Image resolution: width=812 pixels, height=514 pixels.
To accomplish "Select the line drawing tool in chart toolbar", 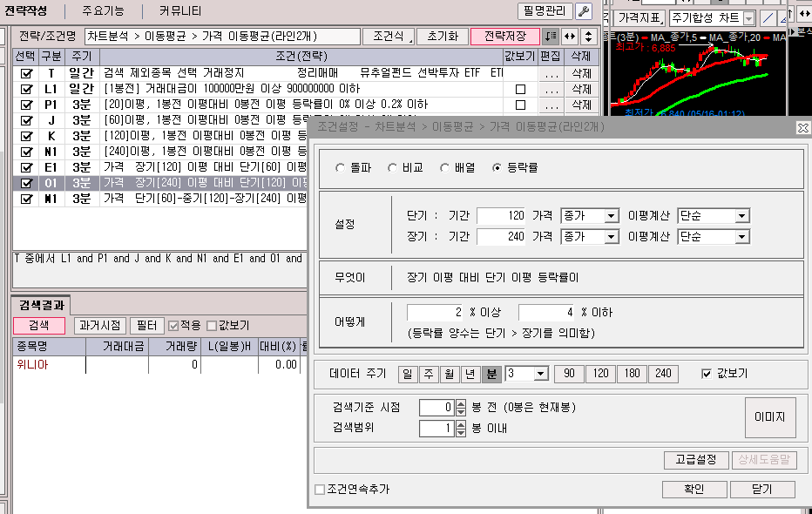I will [768, 18].
